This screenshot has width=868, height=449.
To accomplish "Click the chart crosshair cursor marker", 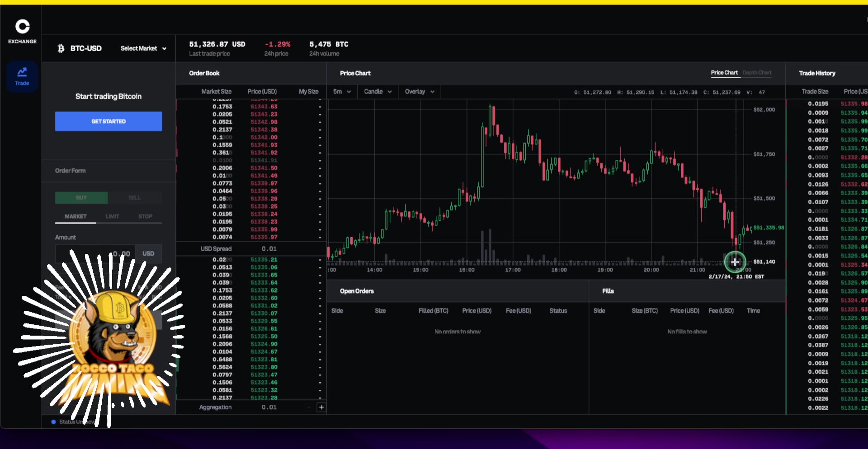I will [x=735, y=262].
